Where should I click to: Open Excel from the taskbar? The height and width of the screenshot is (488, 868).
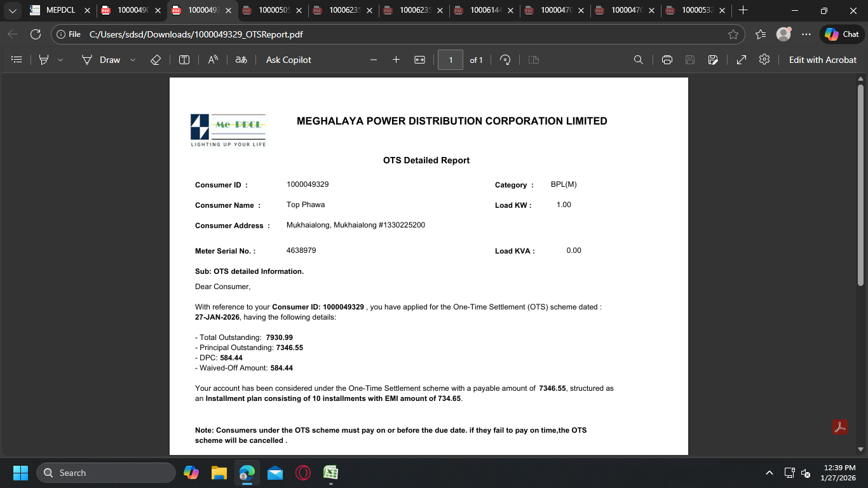[x=330, y=473]
